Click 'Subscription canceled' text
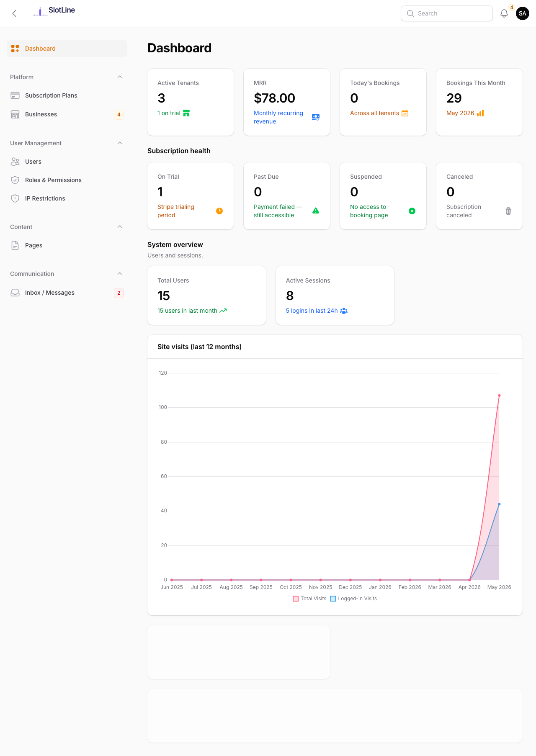Screen dimensions: 536x756 click(x=464, y=211)
